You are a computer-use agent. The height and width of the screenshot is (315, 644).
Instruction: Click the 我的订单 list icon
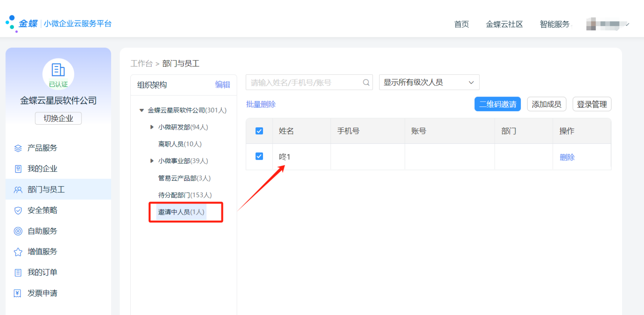pyautogui.click(x=18, y=273)
